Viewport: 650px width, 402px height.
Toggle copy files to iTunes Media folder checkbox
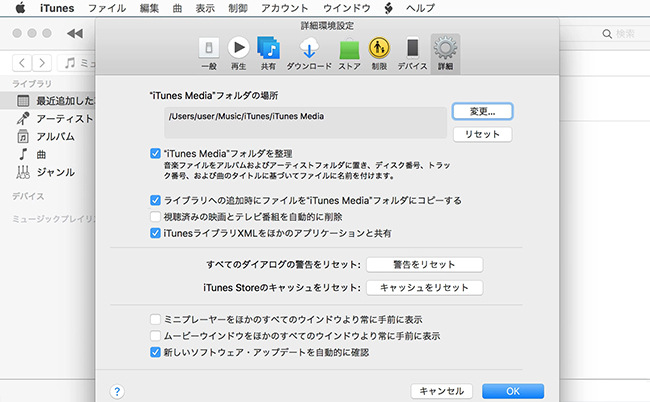click(x=155, y=200)
